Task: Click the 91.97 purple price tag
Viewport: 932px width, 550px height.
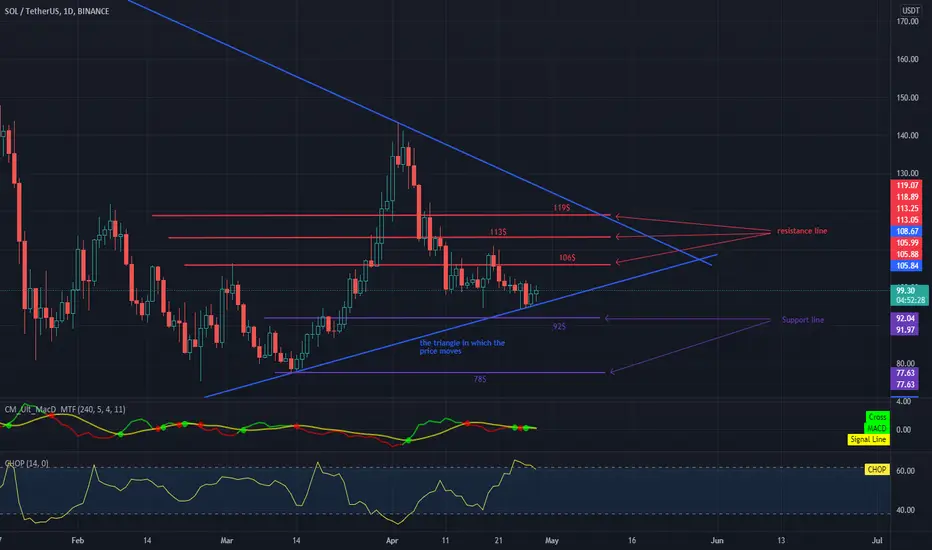Action: coord(905,330)
